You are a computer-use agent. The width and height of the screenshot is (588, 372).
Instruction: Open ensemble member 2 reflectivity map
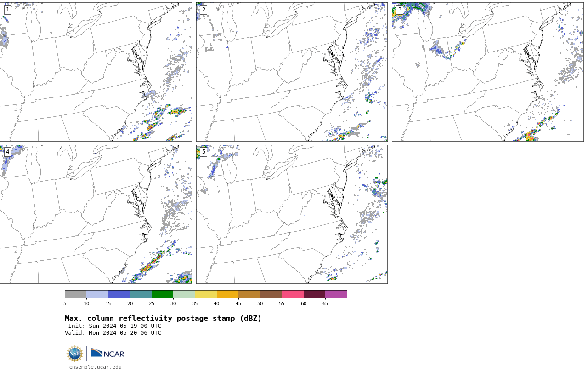(292, 72)
